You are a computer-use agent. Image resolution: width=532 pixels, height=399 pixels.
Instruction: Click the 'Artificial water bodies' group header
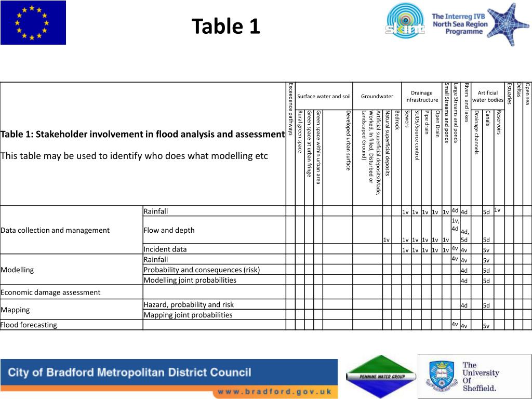(x=487, y=96)
